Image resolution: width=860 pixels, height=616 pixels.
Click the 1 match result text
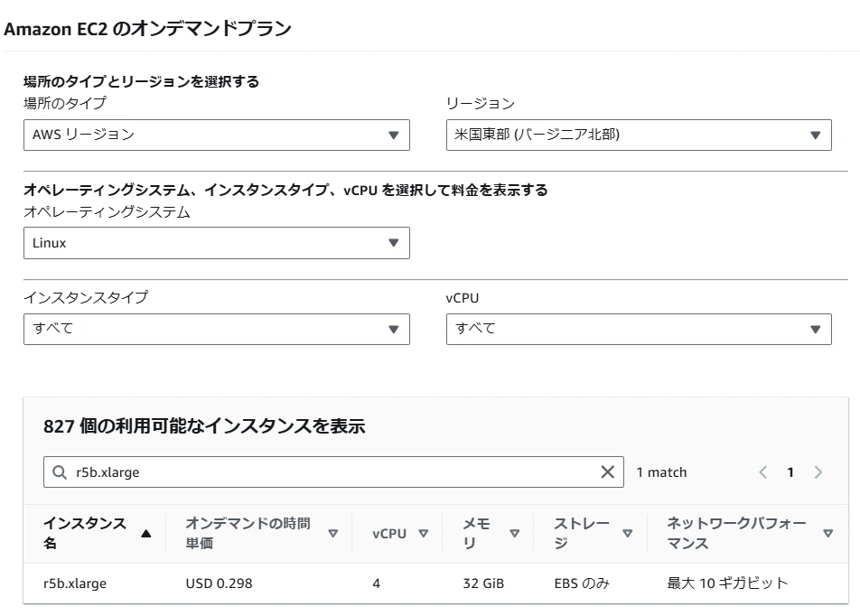[x=661, y=472]
